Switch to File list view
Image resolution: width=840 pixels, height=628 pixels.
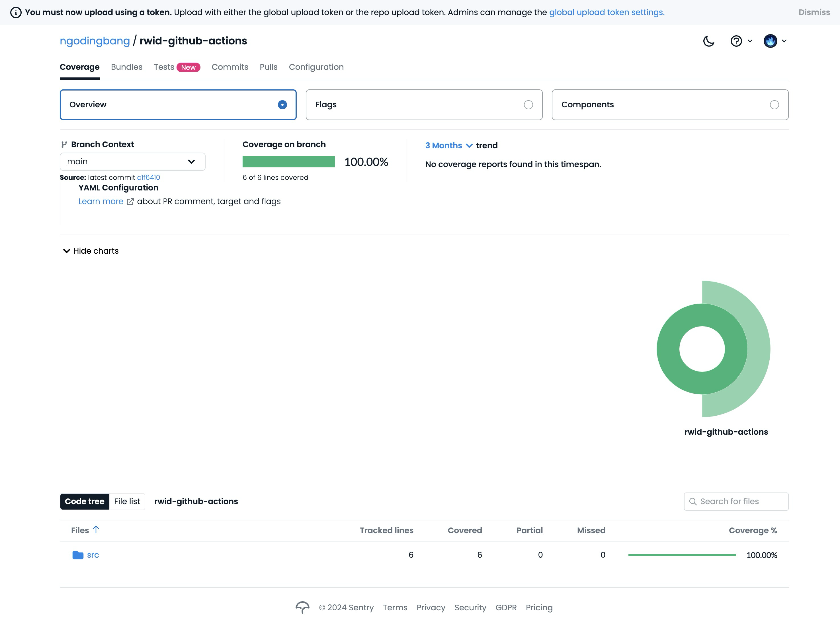(127, 502)
